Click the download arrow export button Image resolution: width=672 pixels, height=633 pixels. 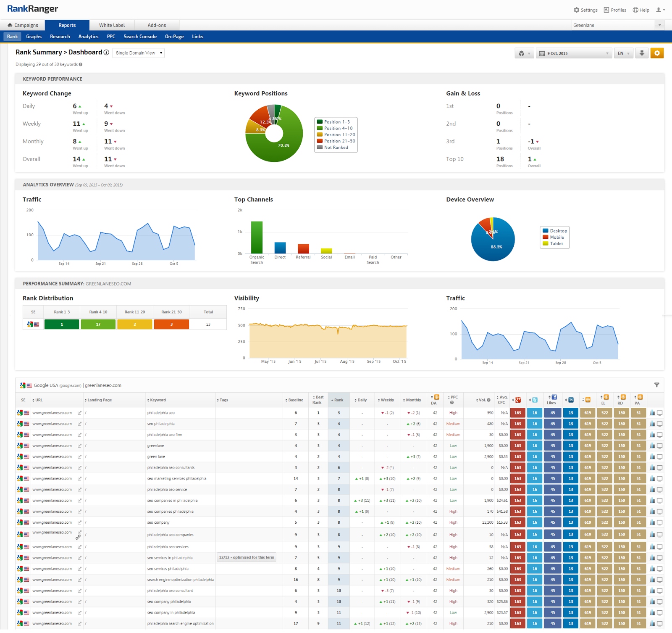(642, 53)
